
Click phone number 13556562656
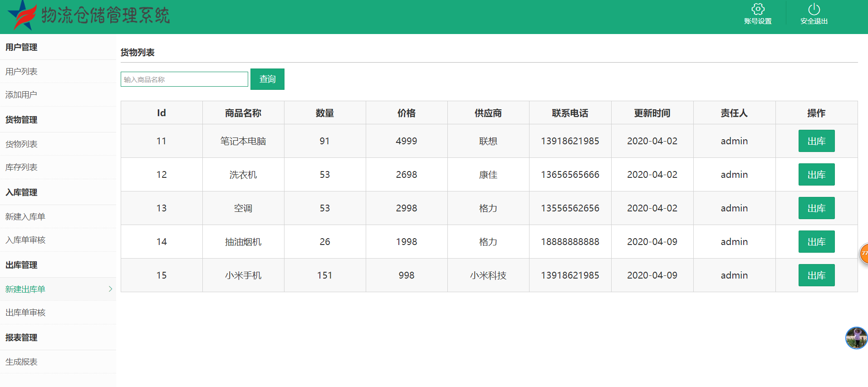tap(570, 208)
